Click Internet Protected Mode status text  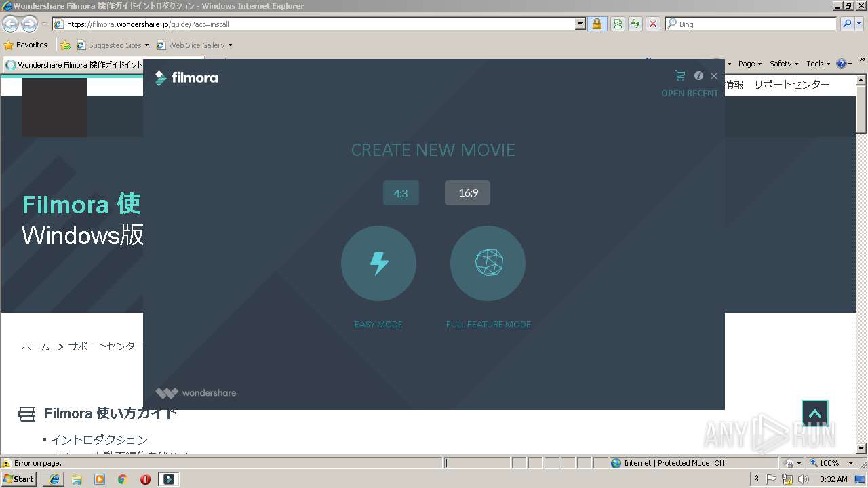coord(674,463)
